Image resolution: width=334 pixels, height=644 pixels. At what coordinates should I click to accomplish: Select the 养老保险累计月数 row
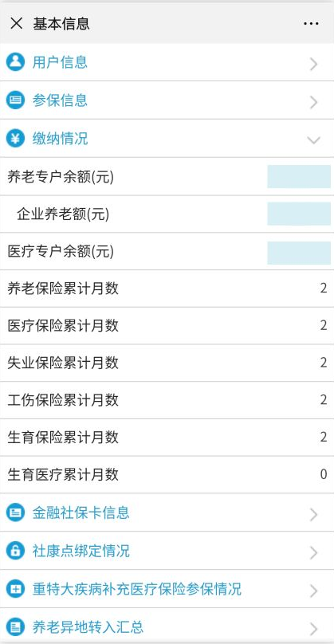click(x=167, y=289)
